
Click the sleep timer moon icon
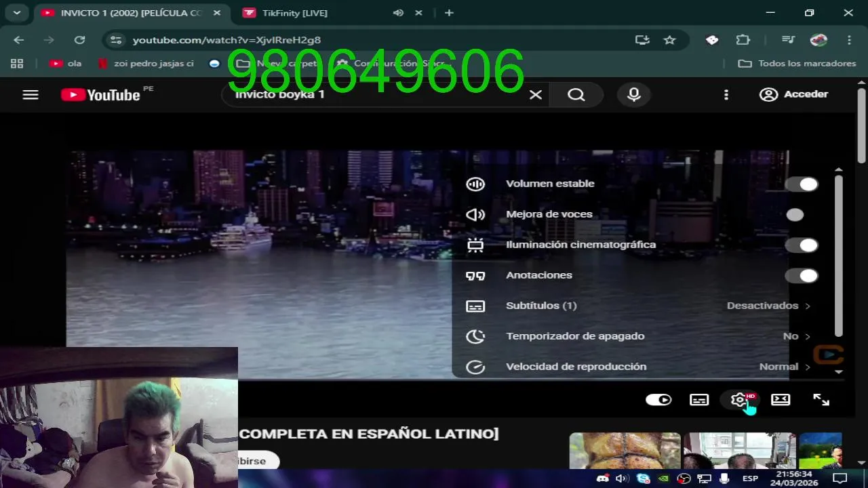point(475,336)
